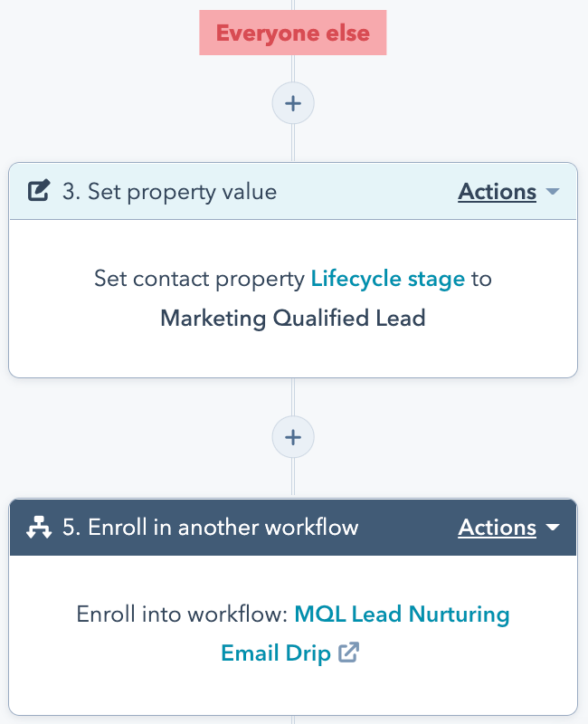
Task: Click the white caret on step 5 header
Action: pyautogui.click(x=553, y=528)
